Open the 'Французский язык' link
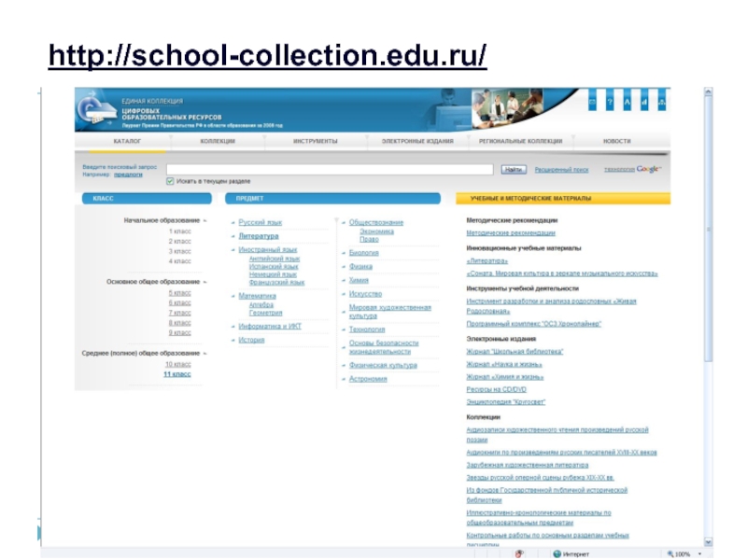Screen dimensions: 747x560 click(276, 283)
